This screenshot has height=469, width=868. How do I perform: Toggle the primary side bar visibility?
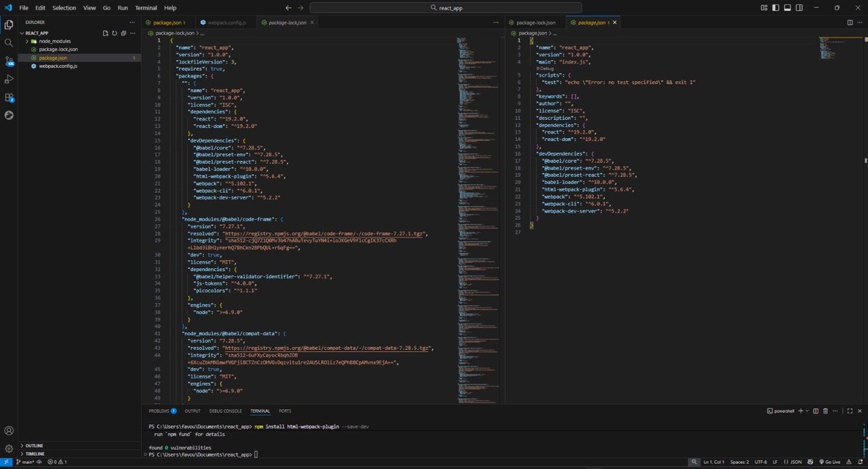coord(775,7)
